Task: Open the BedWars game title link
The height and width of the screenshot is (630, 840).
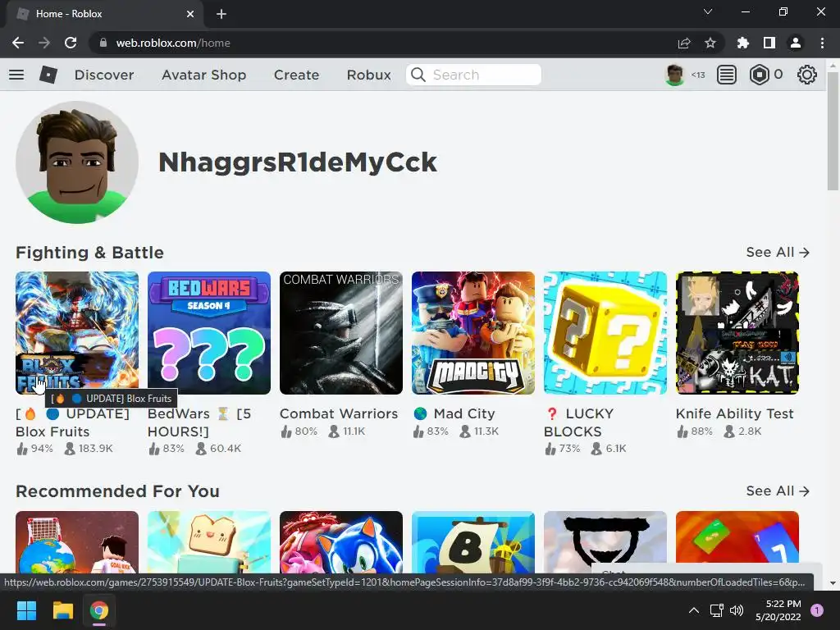Action: (x=199, y=422)
